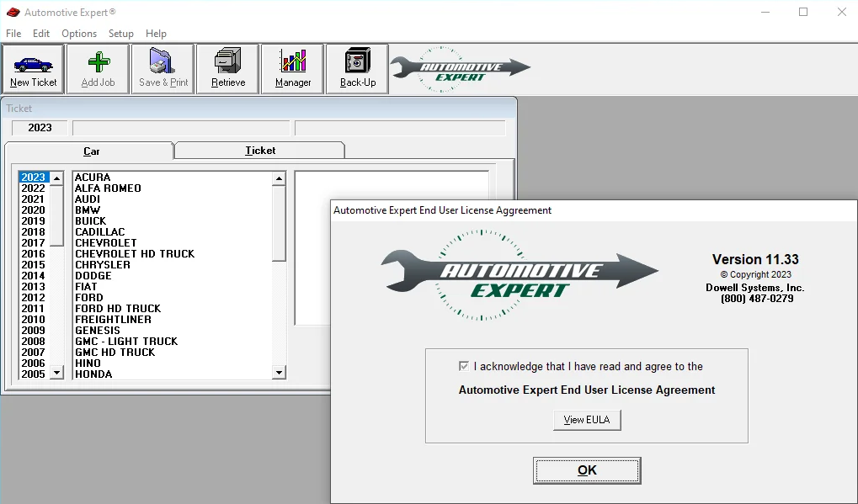The image size is (858, 504).
Task: Minimize the Automotive Expert window
Action: tap(765, 12)
